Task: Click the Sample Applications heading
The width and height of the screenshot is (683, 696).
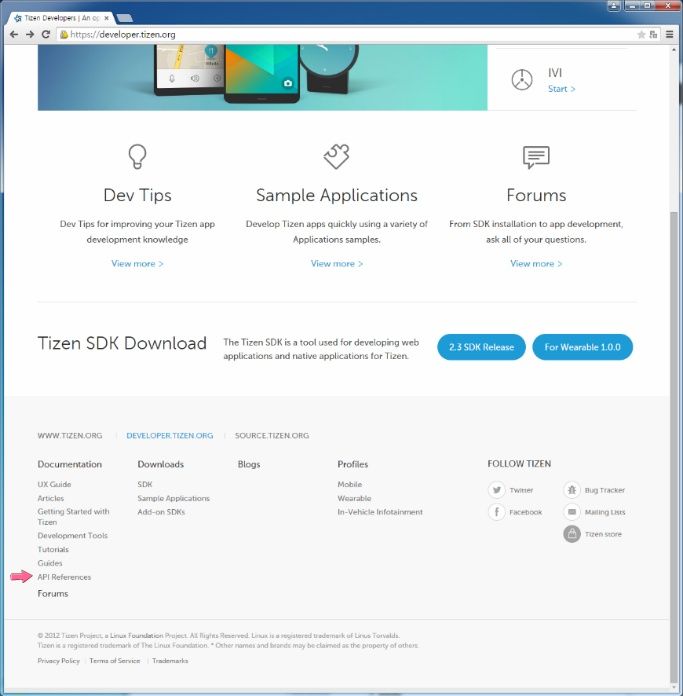Action: (336, 195)
